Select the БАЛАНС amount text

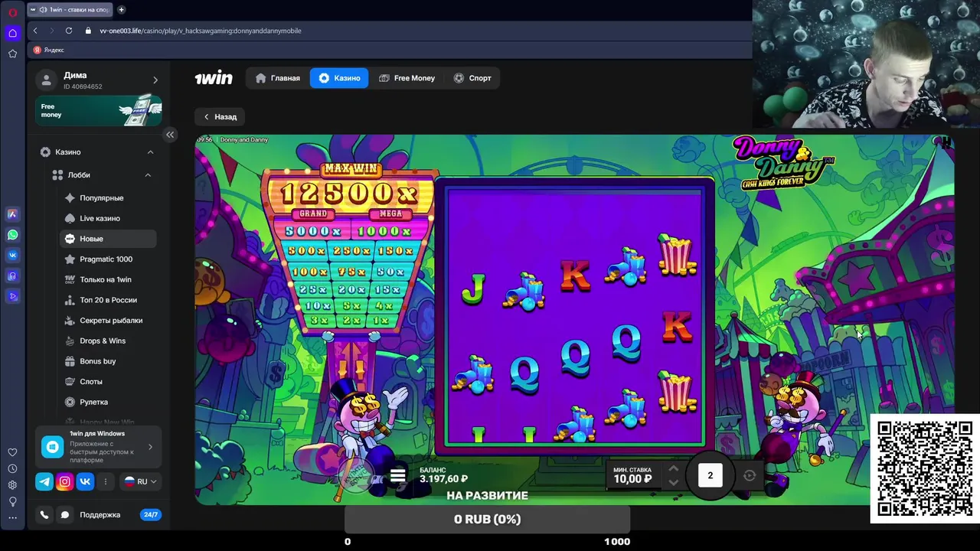(x=443, y=479)
